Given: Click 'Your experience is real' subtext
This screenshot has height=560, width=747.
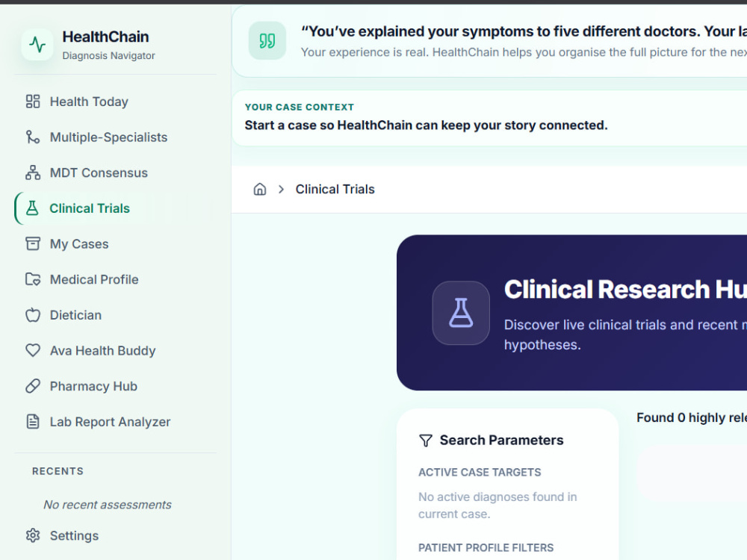Looking at the screenshot, I should [x=524, y=52].
